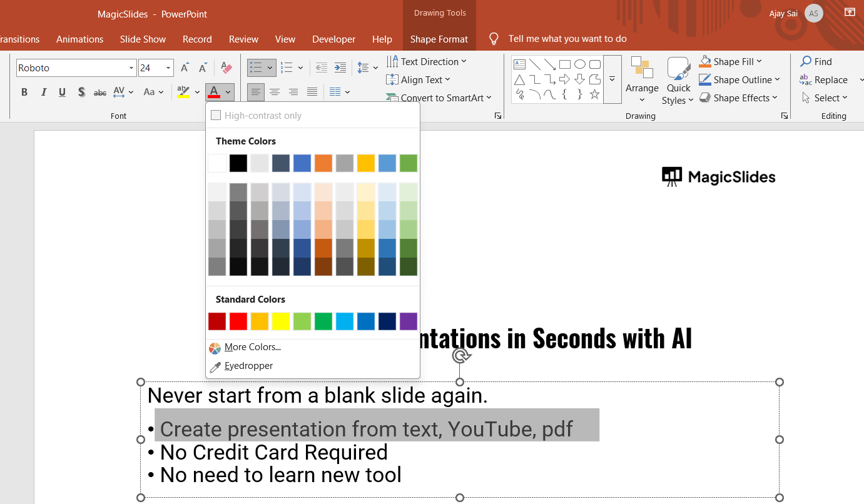
Task: Open More Colors dialog
Action: 252,347
